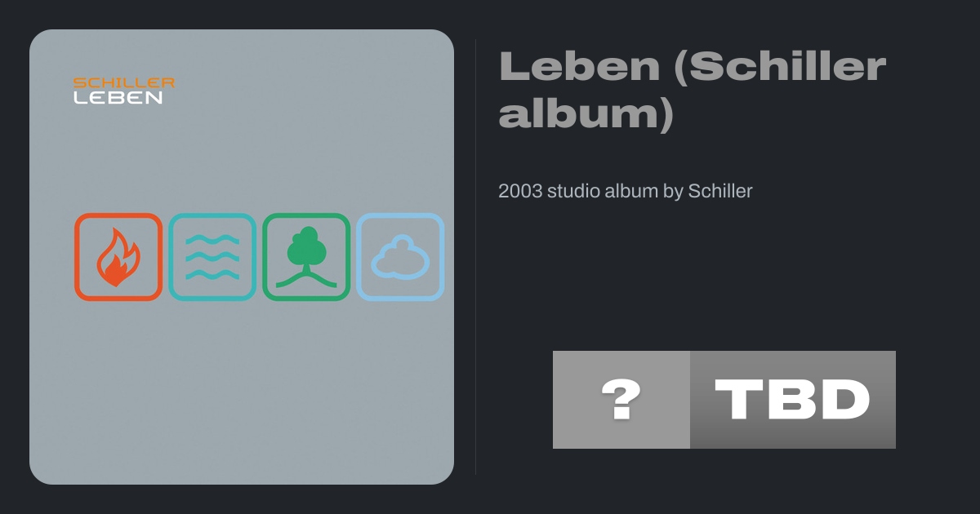
Task: Click the green tree icon
Action: click(306, 257)
